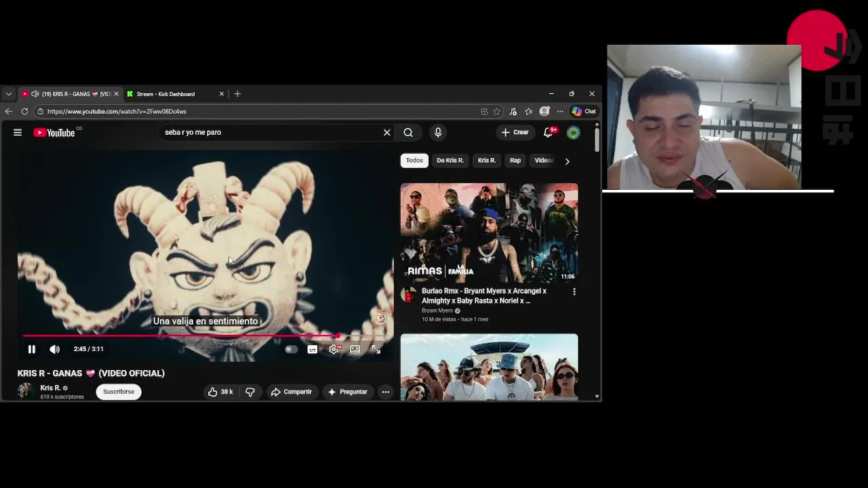Clear the search text X icon

click(387, 132)
